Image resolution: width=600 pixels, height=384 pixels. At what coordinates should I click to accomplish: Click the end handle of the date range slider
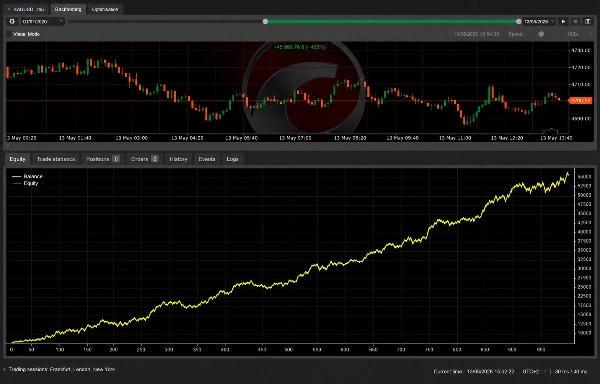[518, 22]
